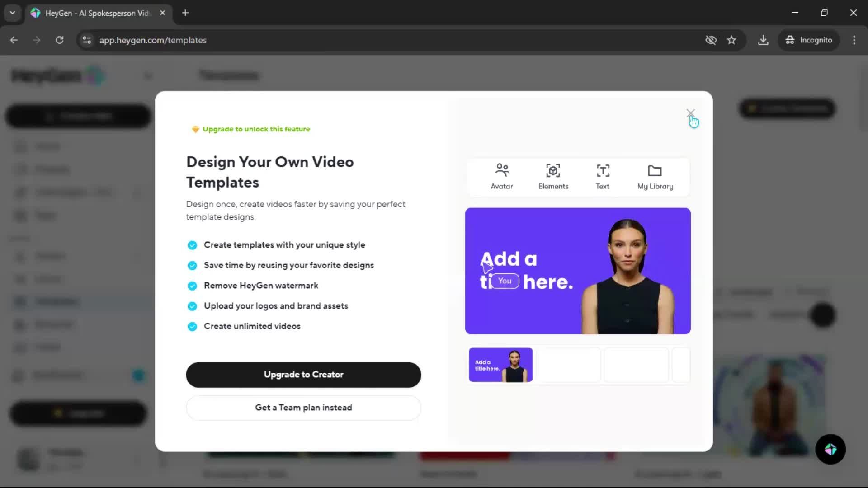Click the HeyGen assistant floating icon
Image resolution: width=868 pixels, height=488 pixels.
[830, 449]
